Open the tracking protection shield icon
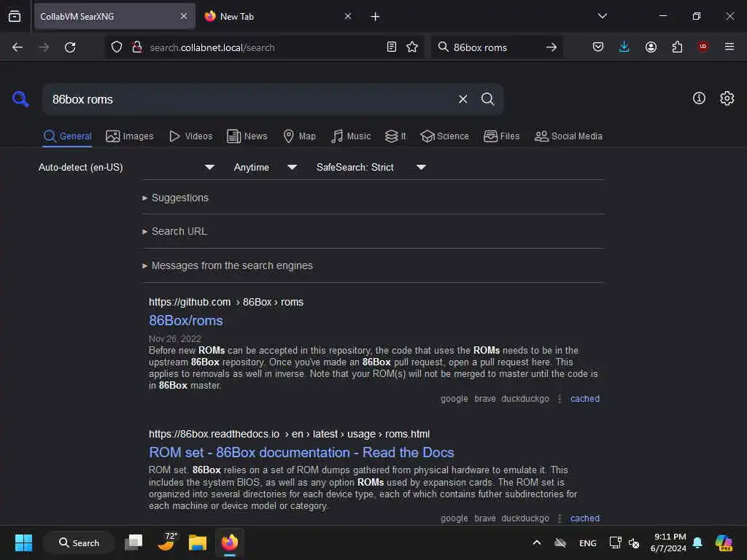This screenshot has width=747, height=560. click(x=117, y=47)
